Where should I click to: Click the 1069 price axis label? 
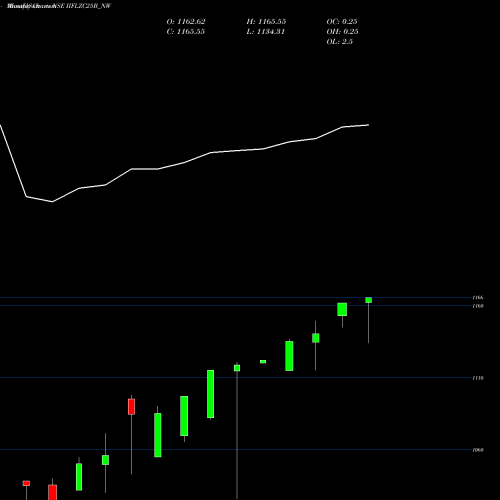pyautogui.click(x=478, y=450)
